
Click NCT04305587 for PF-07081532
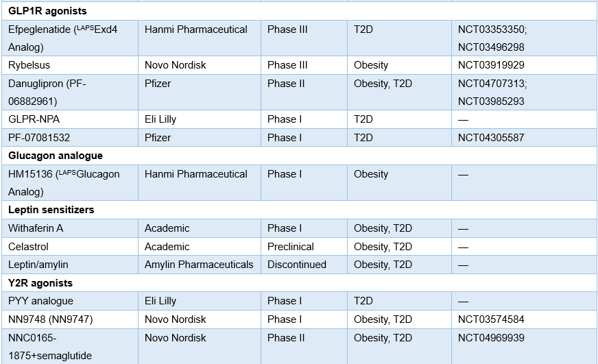coord(491,138)
